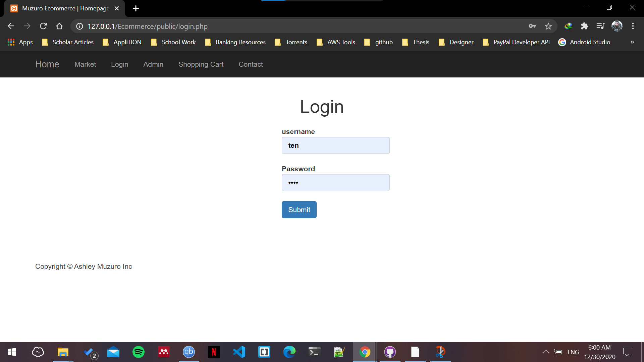The width and height of the screenshot is (644, 362).
Task: Go to the Market nav menu item
Action: coord(85,64)
